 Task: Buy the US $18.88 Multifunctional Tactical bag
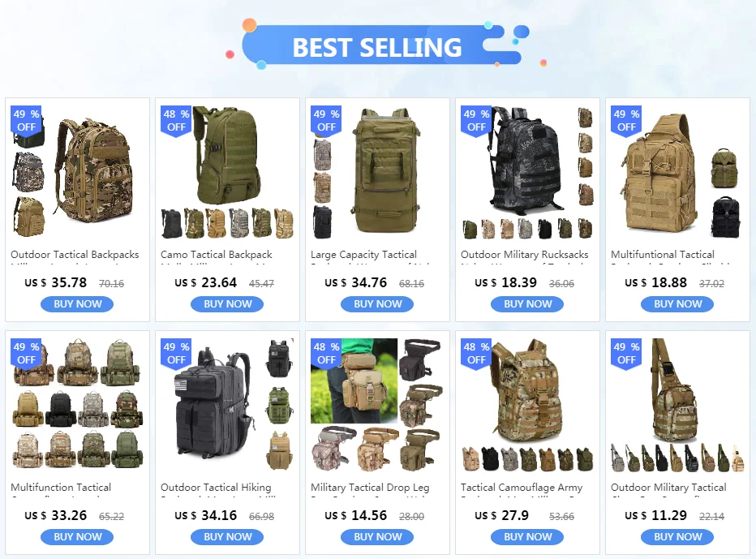[677, 304]
